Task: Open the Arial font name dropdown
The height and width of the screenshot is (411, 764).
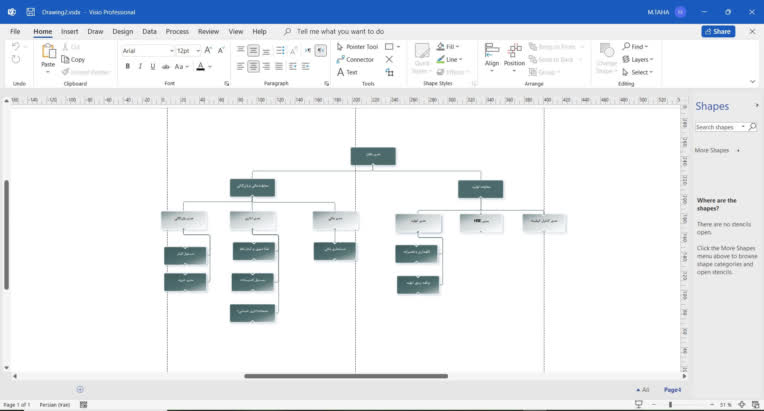Action: point(172,51)
